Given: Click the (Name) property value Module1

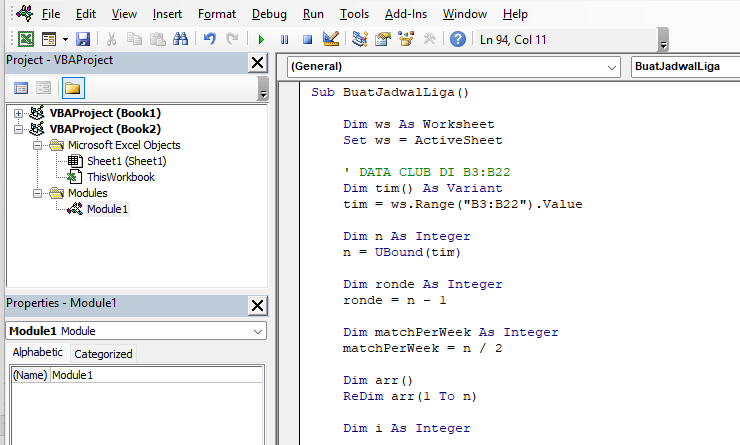Looking at the screenshot, I should point(156,375).
